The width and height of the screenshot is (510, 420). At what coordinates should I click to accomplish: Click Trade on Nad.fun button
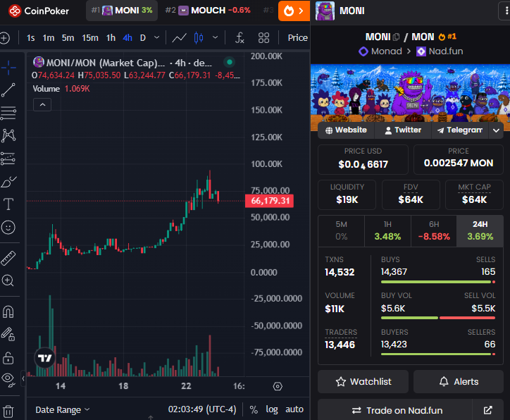(397, 410)
